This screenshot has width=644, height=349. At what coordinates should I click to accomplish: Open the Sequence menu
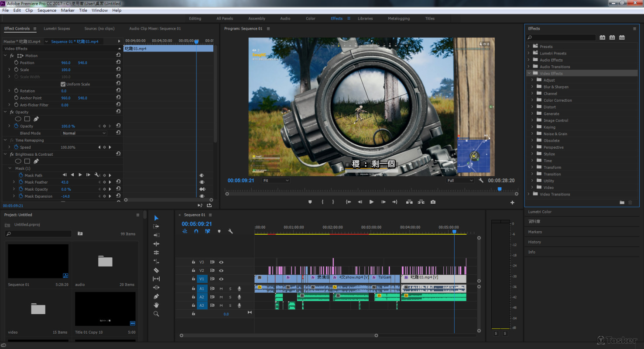tap(47, 10)
